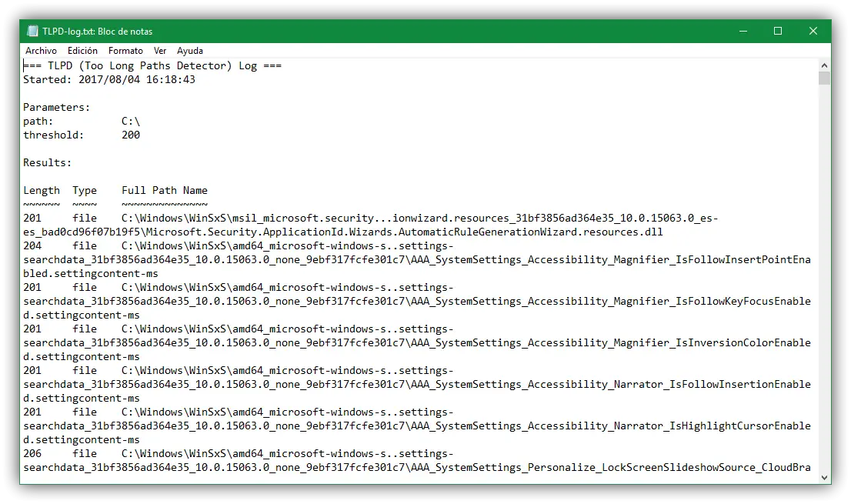Open the Ver menu
The width and height of the screenshot is (851, 504).
[x=160, y=51]
